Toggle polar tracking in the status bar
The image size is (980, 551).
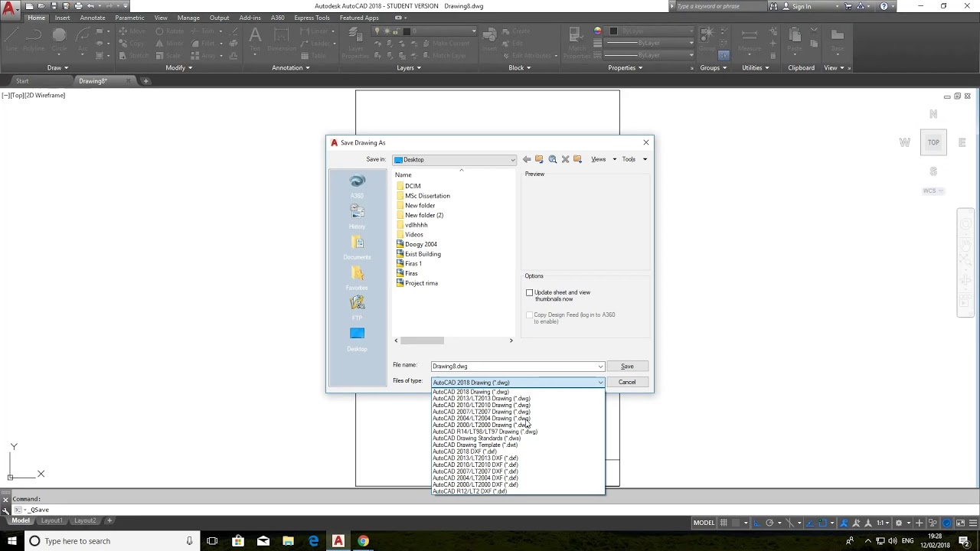tap(769, 523)
